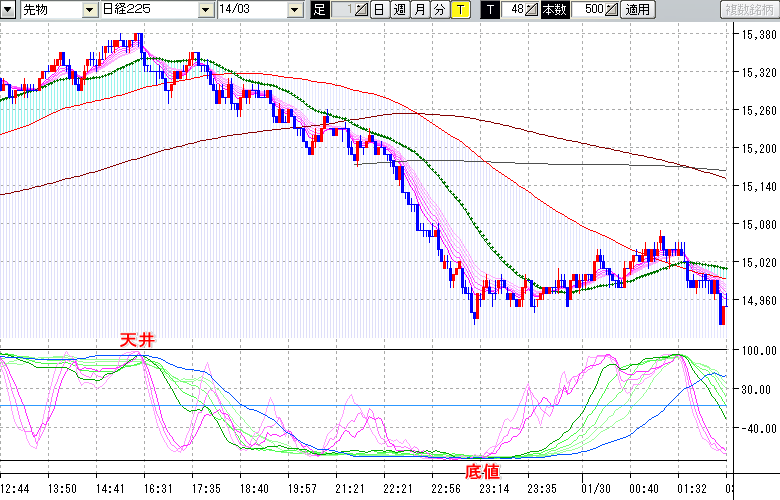The height and width of the screenshot is (500, 780).
Task: Adjust the T value 48 spin arrows
Action: click(x=534, y=10)
